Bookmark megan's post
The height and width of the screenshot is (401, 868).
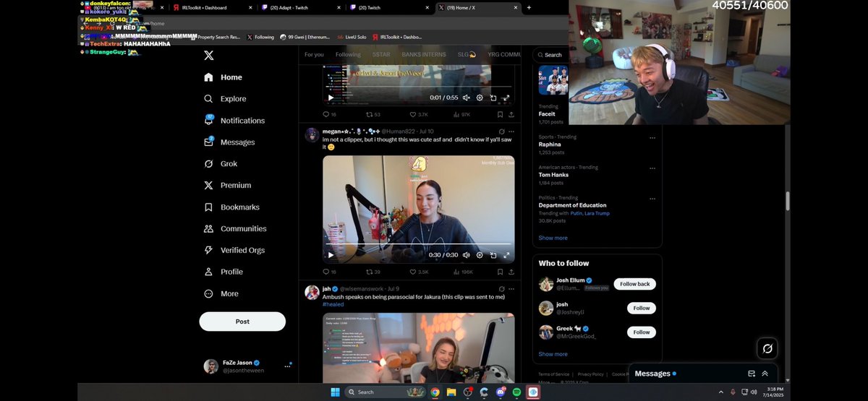(500, 272)
